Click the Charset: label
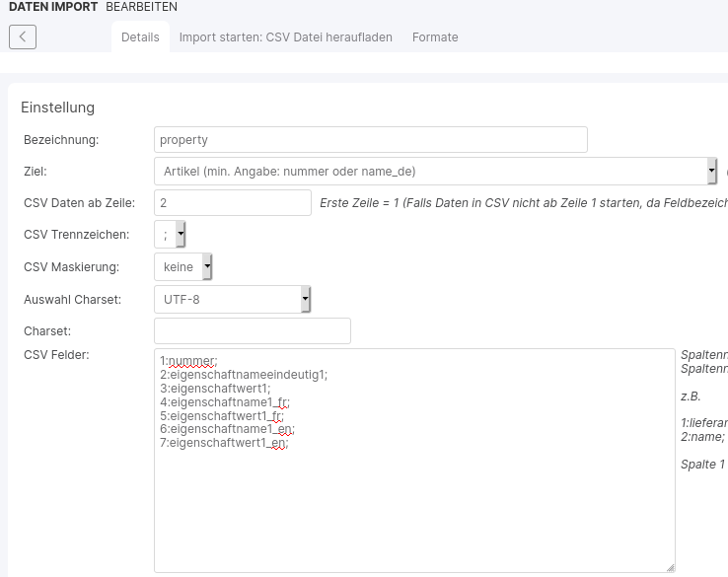 pos(47,331)
